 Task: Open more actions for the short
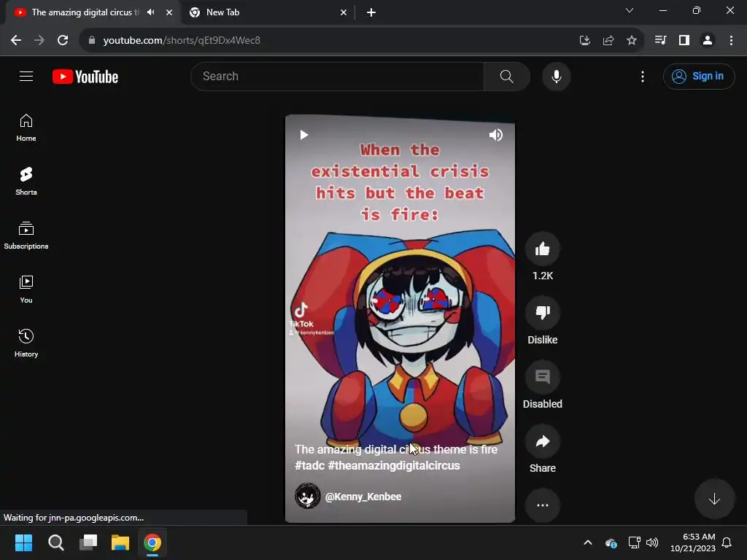click(x=542, y=505)
